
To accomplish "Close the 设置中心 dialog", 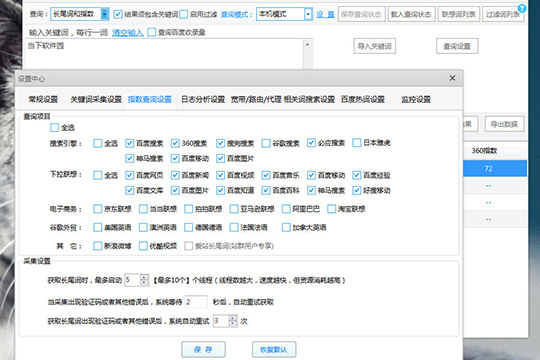I will pyautogui.click(x=452, y=78).
